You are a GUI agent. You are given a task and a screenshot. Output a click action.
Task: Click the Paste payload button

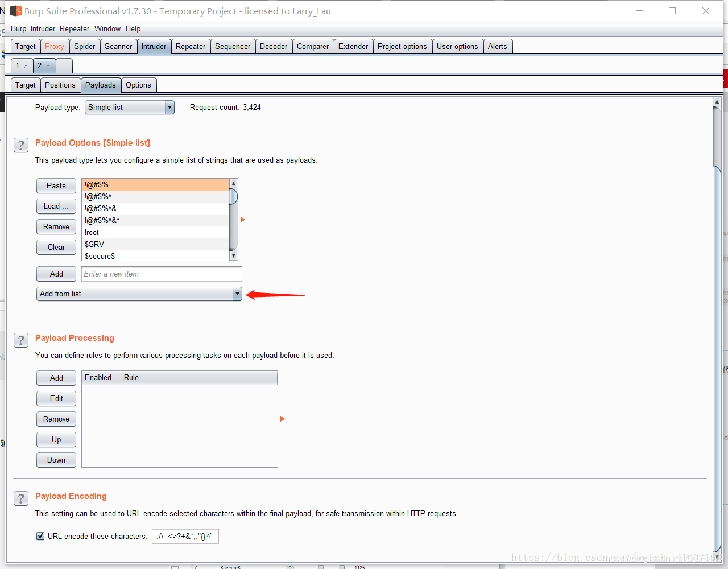56,185
